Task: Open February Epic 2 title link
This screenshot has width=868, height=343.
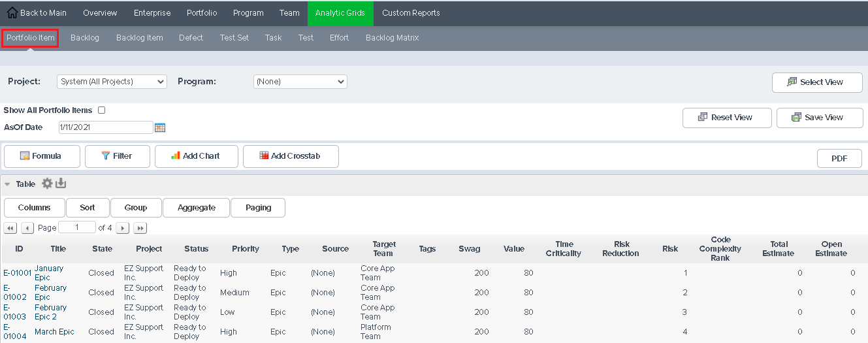Action: coord(51,312)
